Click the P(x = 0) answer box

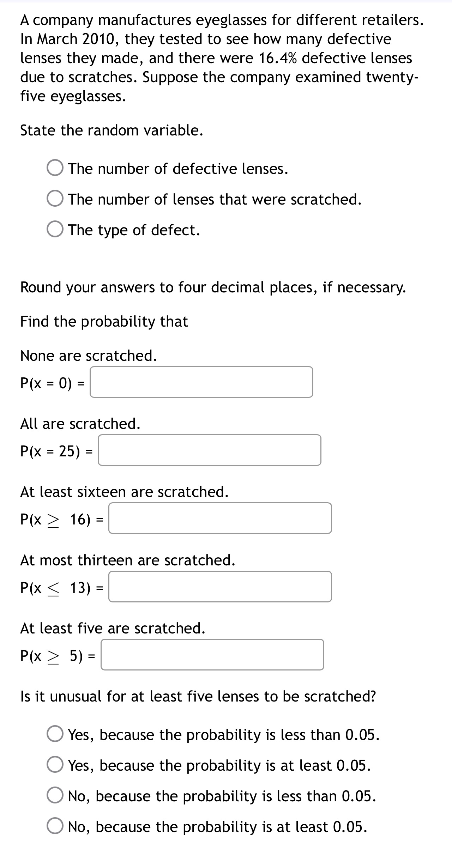click(x=201, y=383)
